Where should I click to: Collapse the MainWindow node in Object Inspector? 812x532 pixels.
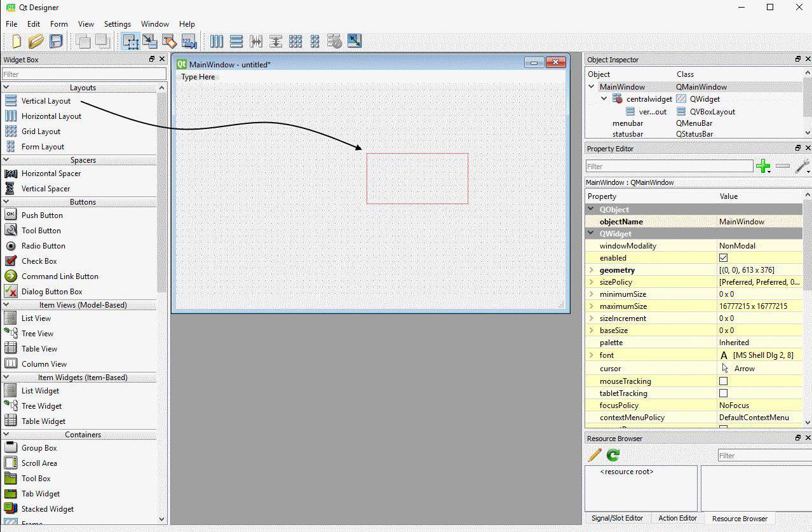592,87
